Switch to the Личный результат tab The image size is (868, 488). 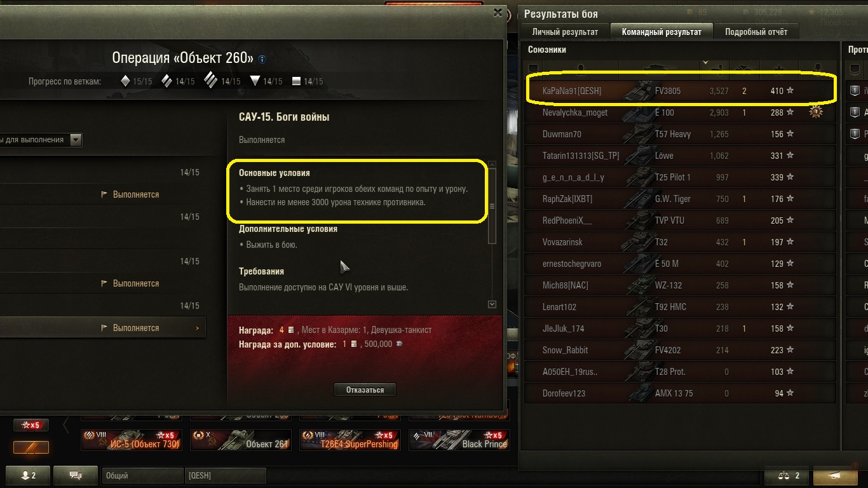tap(565, 32)
